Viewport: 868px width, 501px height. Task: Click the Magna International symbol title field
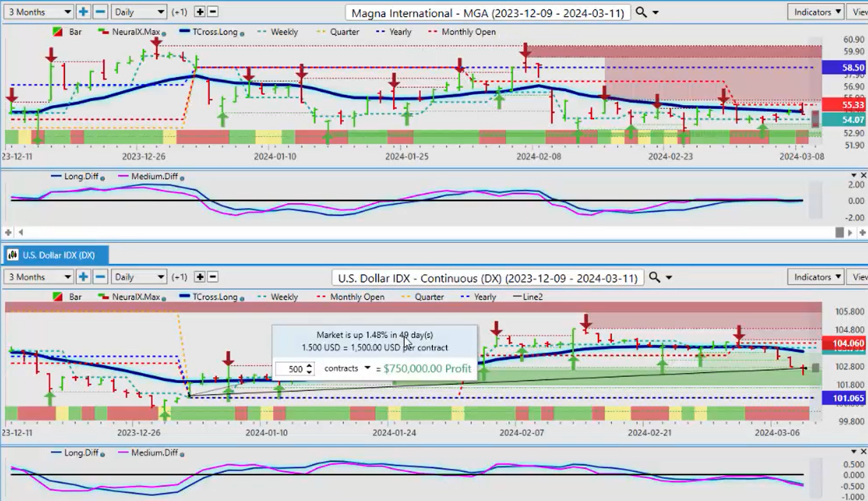tap(488, 12)
